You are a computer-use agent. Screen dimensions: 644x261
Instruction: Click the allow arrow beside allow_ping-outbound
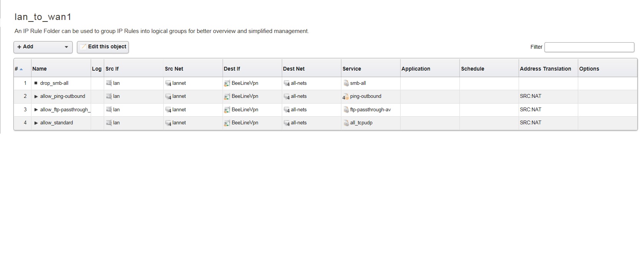coord(36,96)
